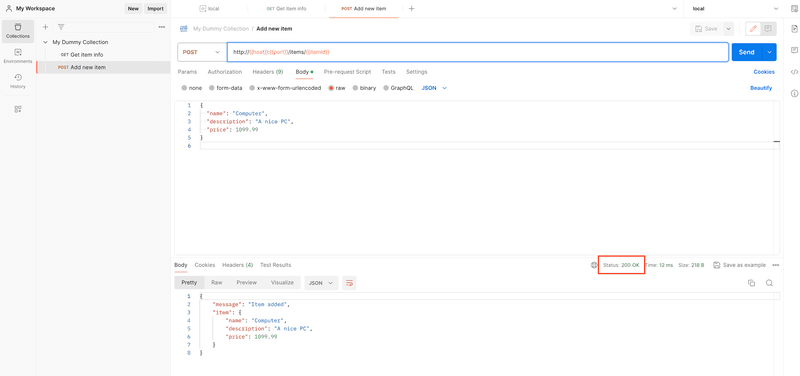Open the Params tab
Image resolution: width=800 pixels, height=376 pixels.
point(187,72)
